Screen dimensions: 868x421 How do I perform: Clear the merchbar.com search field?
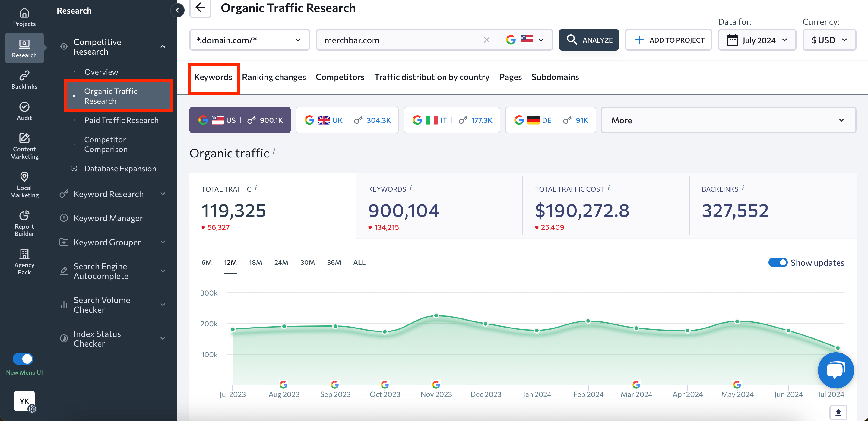486,40
